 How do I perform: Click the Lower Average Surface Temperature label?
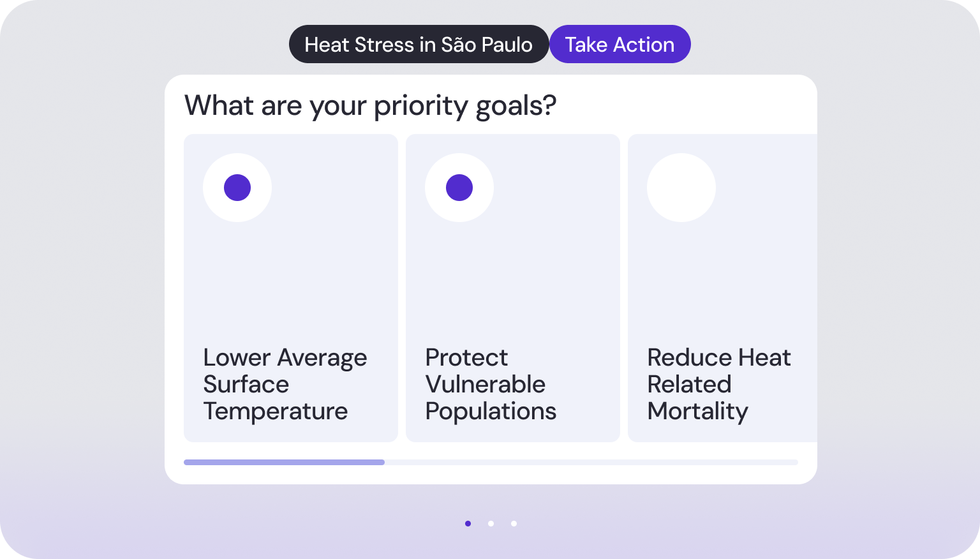click(x=285, y=384)
